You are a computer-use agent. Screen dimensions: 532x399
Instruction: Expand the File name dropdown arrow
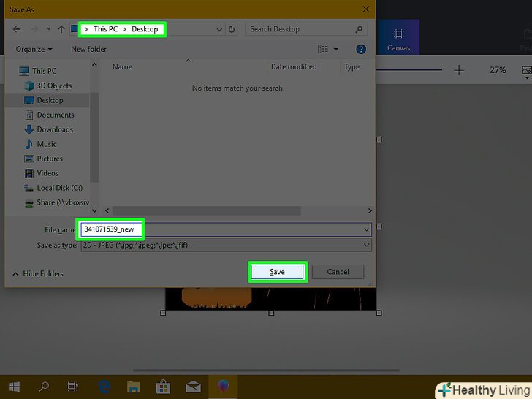coord(366,229)
